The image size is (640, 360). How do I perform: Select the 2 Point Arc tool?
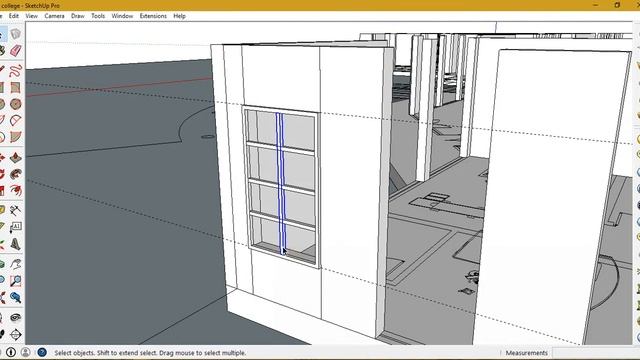click(16, 120)
